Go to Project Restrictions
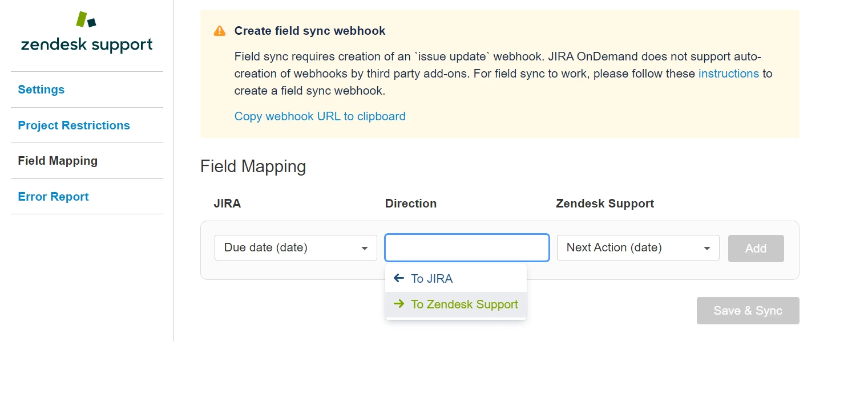The width and height of the screenshot is (868, 403). pos(74,125)
